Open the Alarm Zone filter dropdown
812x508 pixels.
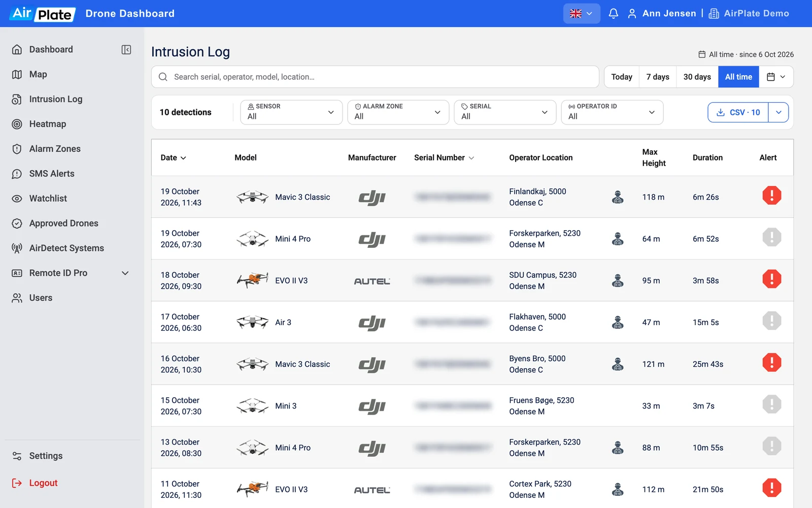click(398, 112)
